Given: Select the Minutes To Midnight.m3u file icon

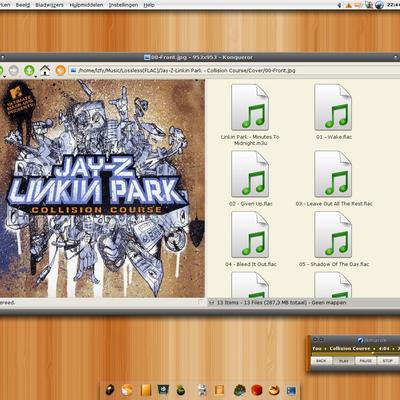Looking at the screenshot, I should pos(250,107).
